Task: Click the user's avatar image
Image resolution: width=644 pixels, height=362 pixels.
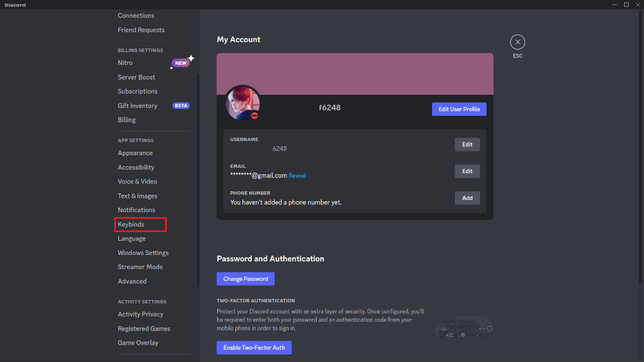Action: (x=242, y=103)
